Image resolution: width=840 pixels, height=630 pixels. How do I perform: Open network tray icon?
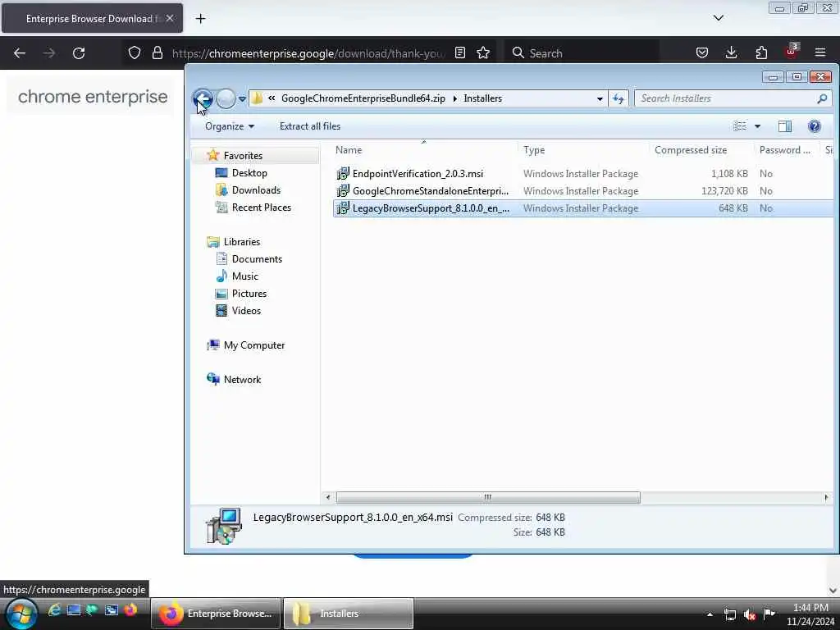click(x=729, y=614)
